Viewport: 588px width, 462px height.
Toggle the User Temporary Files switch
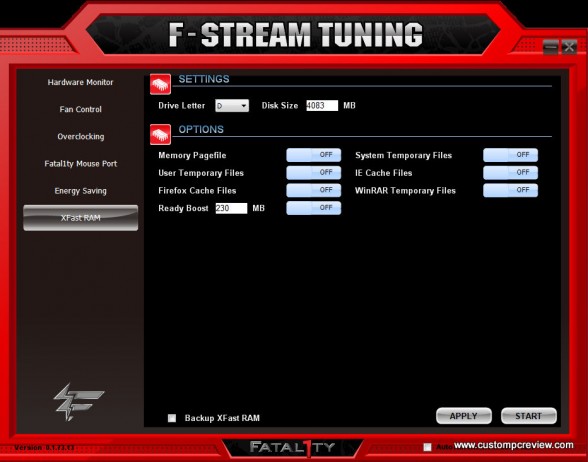(x=314, y=172)
